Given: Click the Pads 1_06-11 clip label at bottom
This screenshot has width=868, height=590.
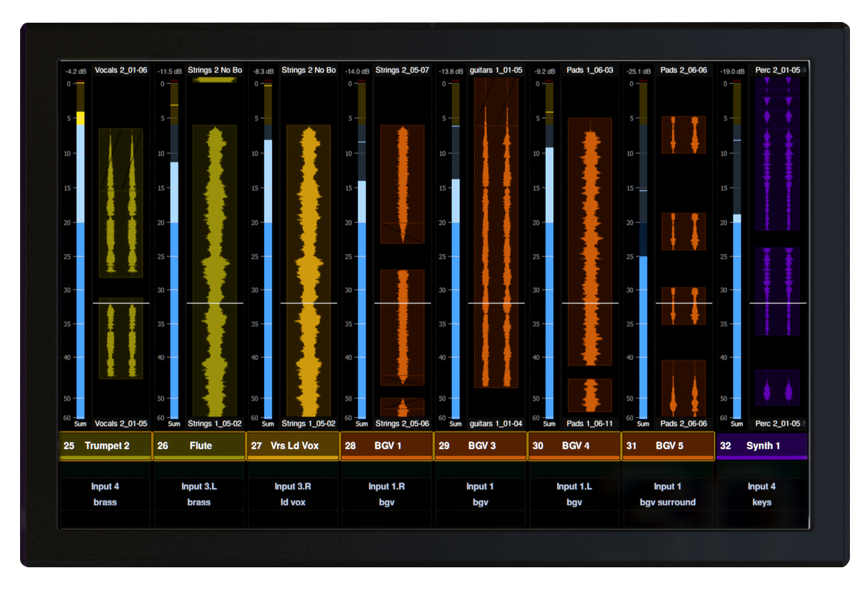Looking at the screenshot, I should 589,424.
